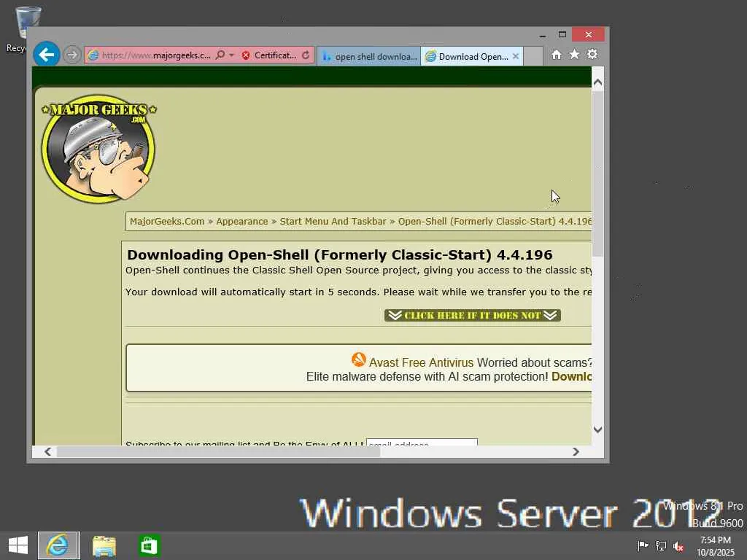Go back with the browser back arrow
This screenshot has width=747, height=560.
46,55
